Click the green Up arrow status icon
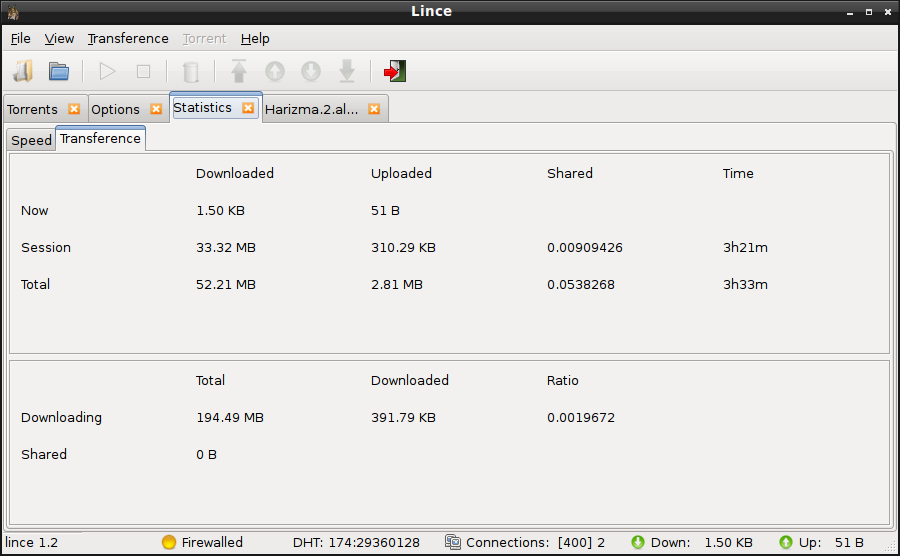This screenshot has width=900, height=556. 786,542
